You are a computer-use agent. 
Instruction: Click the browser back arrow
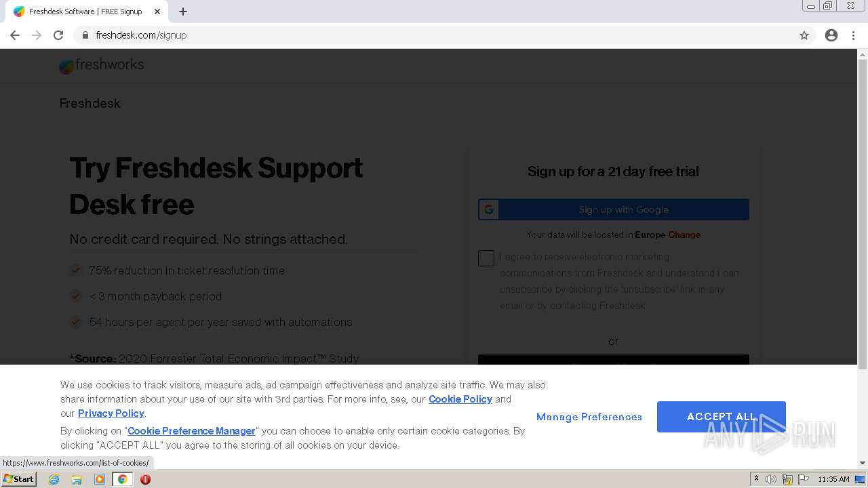point(15,35)
